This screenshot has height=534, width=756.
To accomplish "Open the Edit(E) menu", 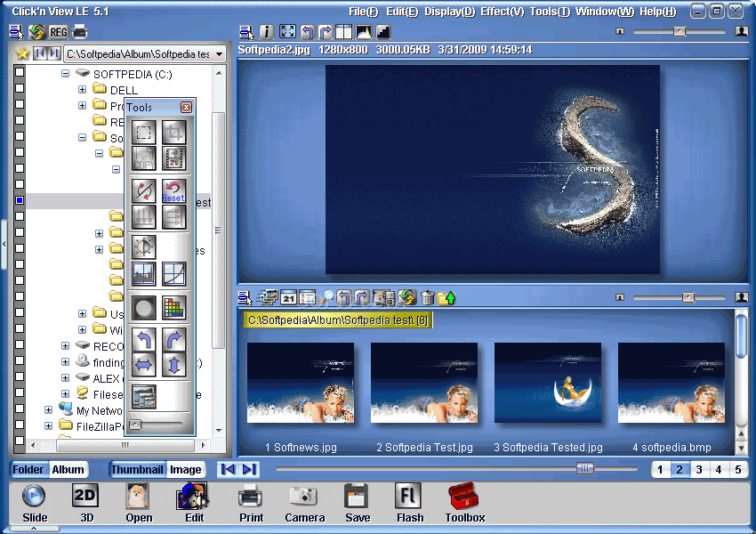I will pyautogui.click(x=402, y=12).
